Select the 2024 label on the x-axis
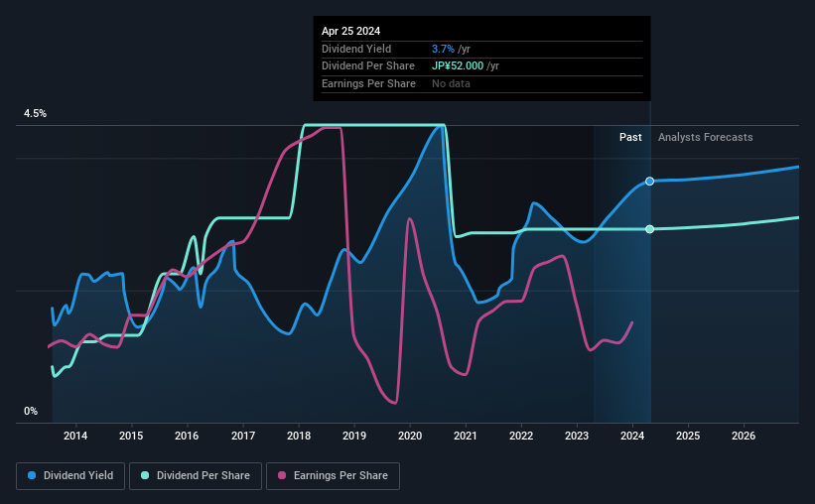The width and height of the screenshot is (815, 504). (632, 436)
